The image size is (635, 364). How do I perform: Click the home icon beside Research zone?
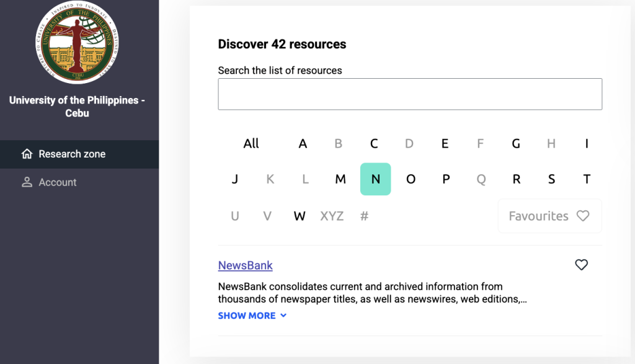[27, 154]
